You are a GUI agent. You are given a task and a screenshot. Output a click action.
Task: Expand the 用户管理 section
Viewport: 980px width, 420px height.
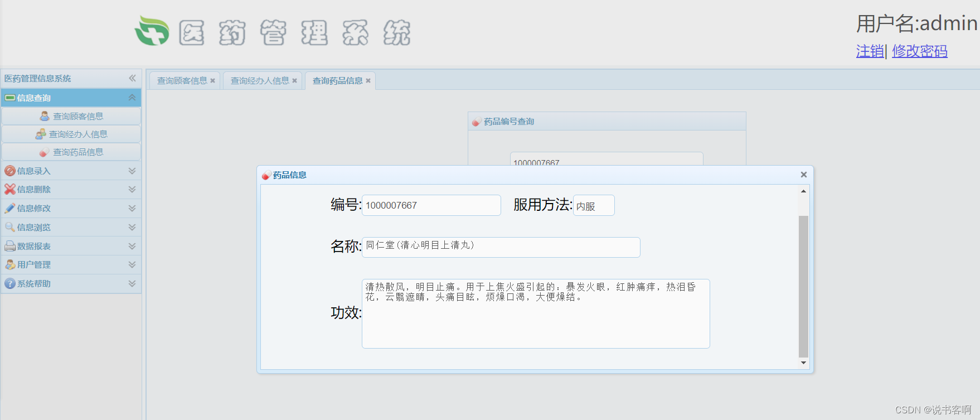coord(132,264)
